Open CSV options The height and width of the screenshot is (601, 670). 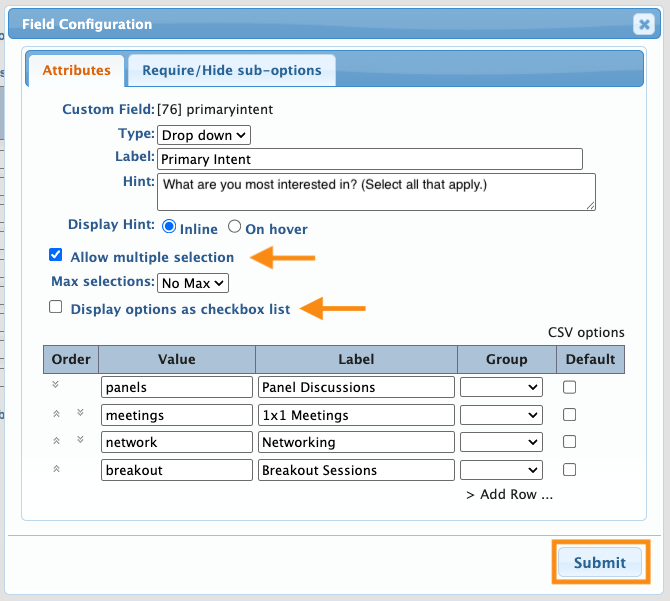[x=586, y=332]
